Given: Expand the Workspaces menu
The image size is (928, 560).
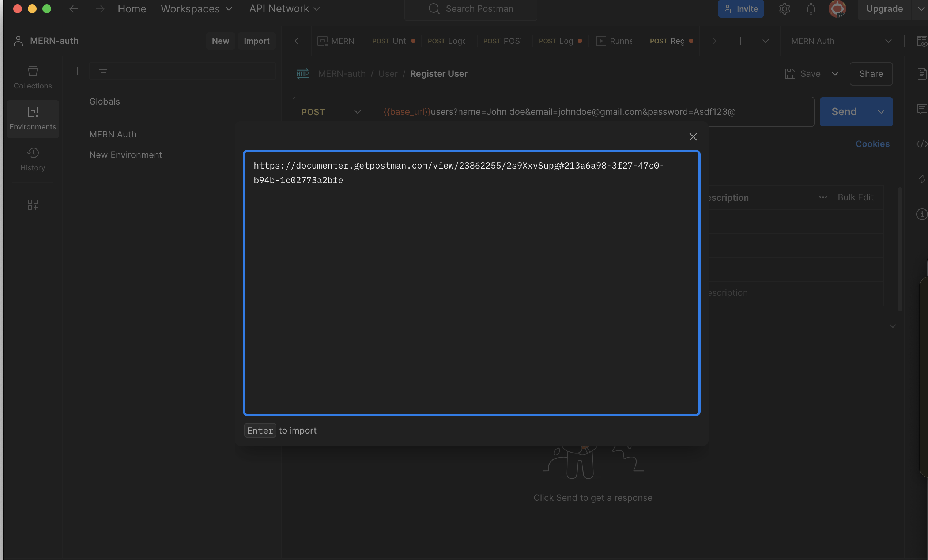Looking at the screenshot, I should tap(196, 9).
